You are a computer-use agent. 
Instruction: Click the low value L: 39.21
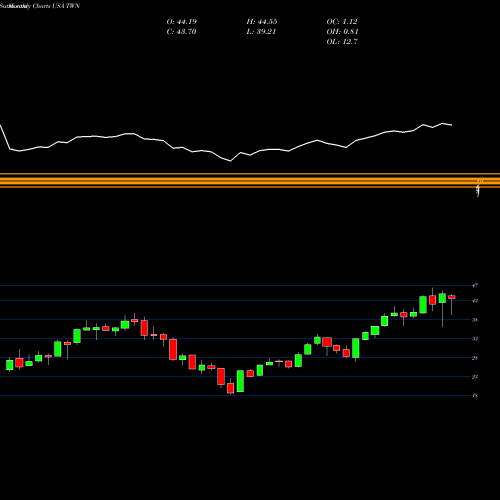pyautogui.click(x=261, y=32)
